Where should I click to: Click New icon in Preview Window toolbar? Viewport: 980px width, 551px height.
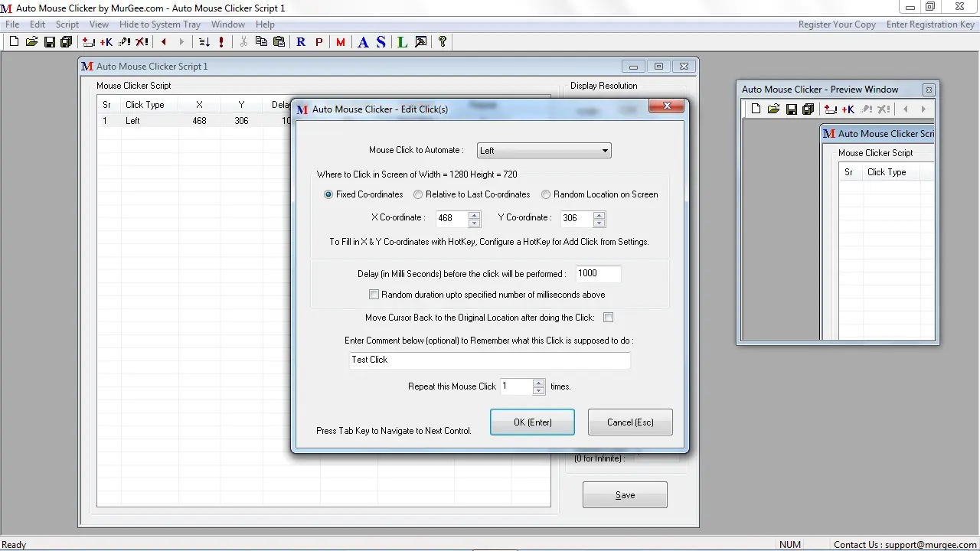[x=756, y=109]
